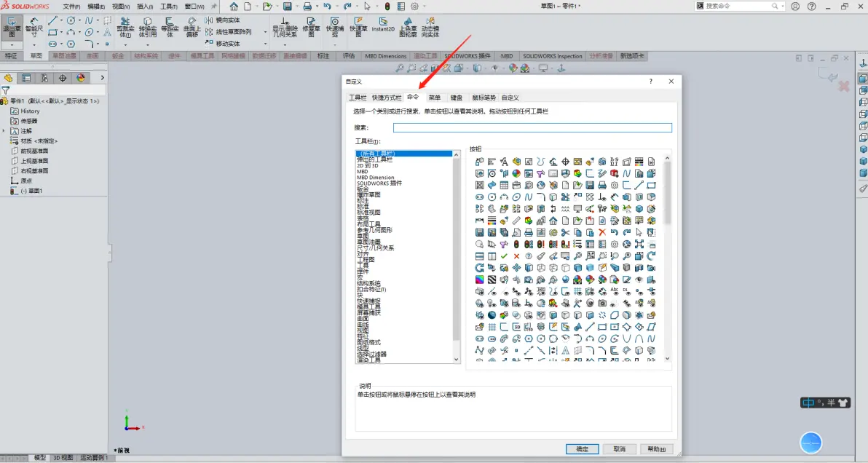This screenshot has height=463, width=868.
Task: Switch to the 工具栏 tab in the dialog
Action: click(358, 98)
